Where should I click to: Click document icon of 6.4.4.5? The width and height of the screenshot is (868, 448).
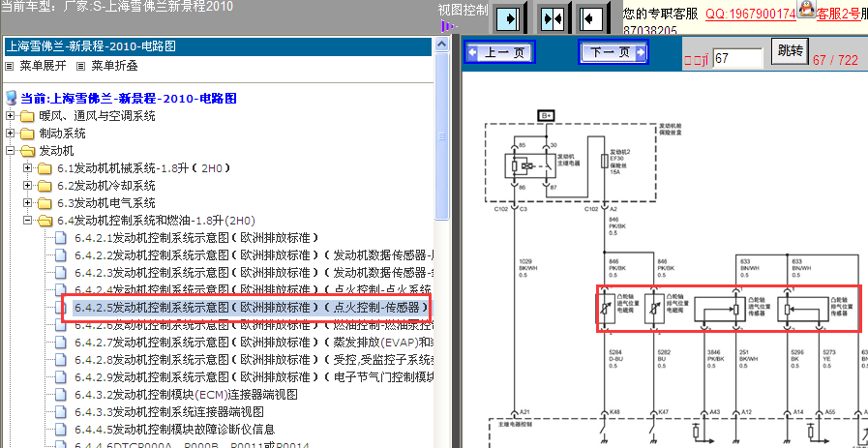click(59, 430)
